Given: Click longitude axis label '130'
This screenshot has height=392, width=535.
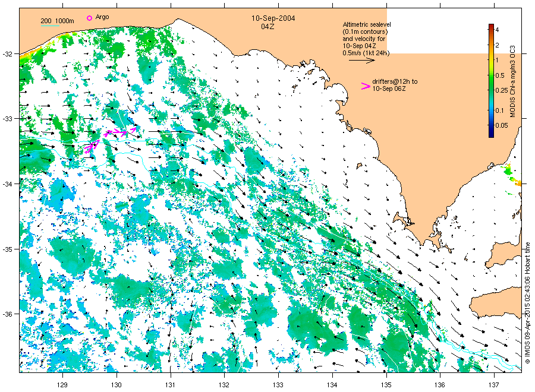Looking at the screenshot, I should [117, 385].
